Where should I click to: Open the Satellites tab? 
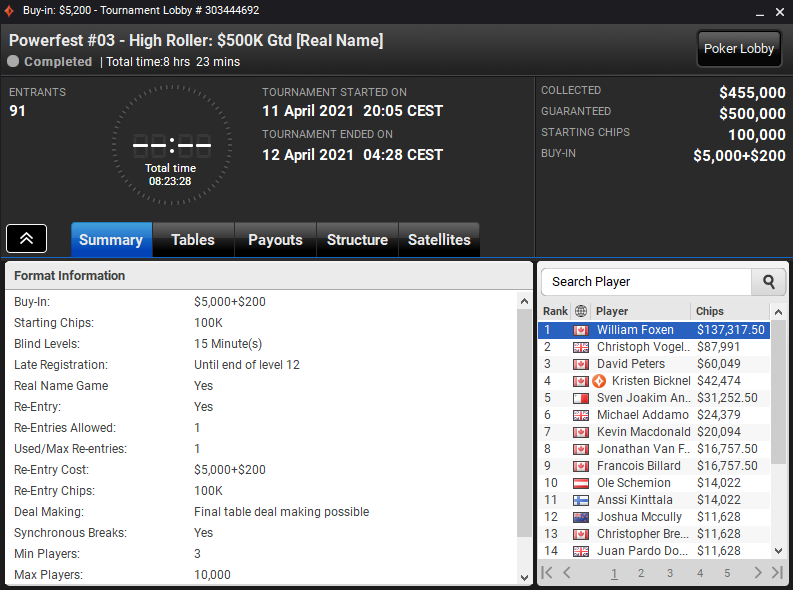click(439, 240)
